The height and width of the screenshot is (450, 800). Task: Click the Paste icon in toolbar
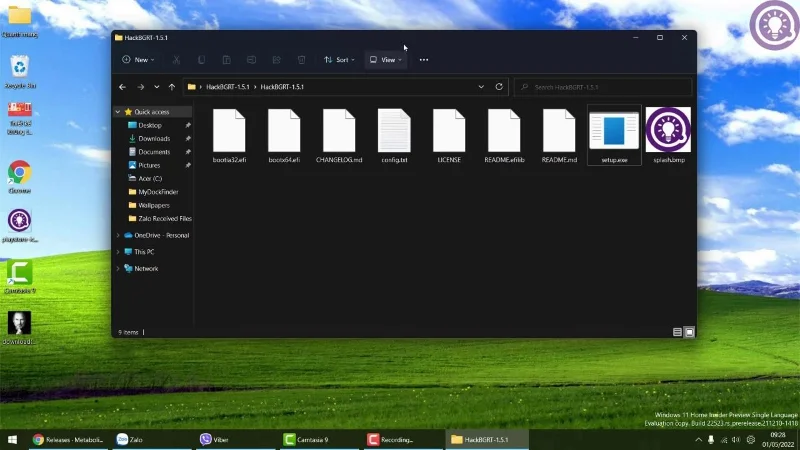[227, 60]
